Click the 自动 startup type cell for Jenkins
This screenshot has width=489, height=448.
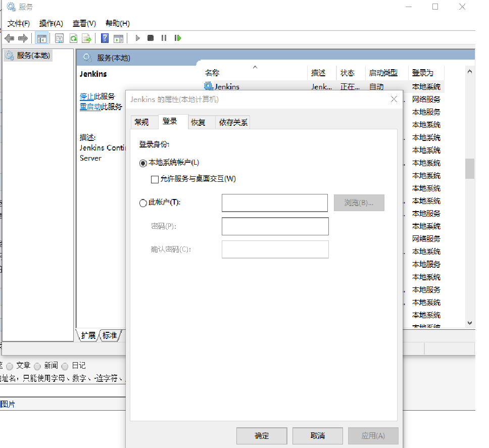click(376, 87)
